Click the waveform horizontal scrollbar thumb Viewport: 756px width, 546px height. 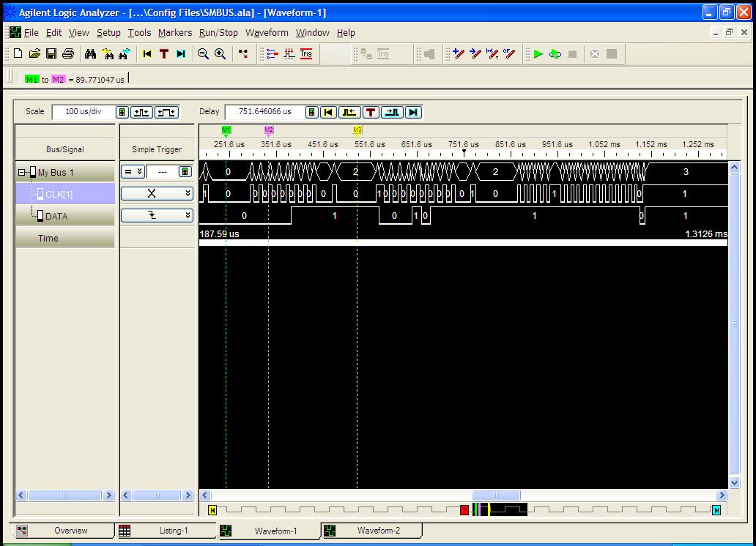pos(496,495)
